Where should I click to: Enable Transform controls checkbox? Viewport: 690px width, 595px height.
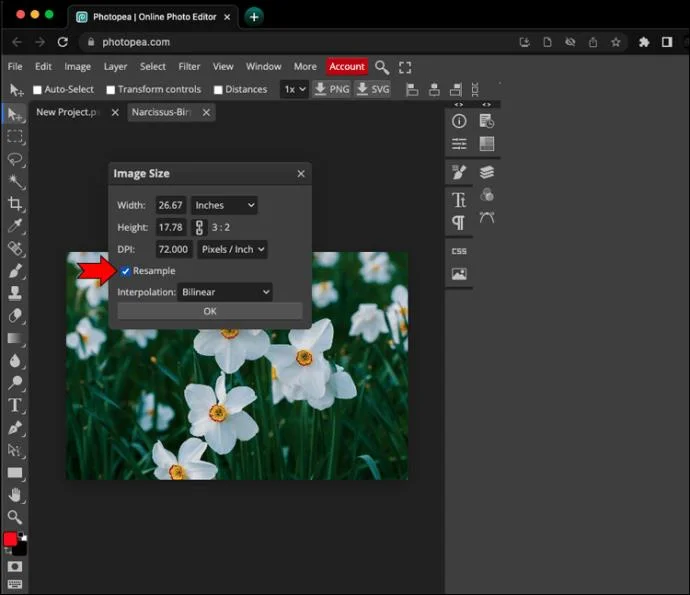tap(110, 90)
